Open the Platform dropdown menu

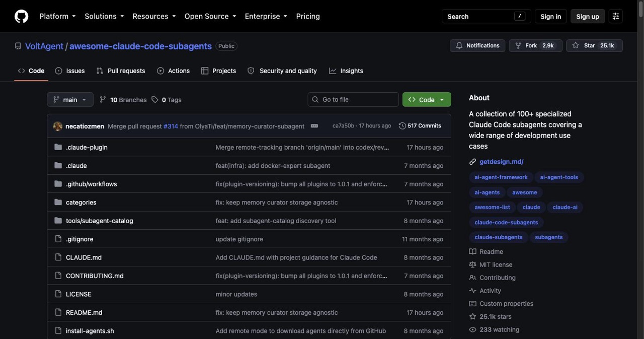coord(57,16)
